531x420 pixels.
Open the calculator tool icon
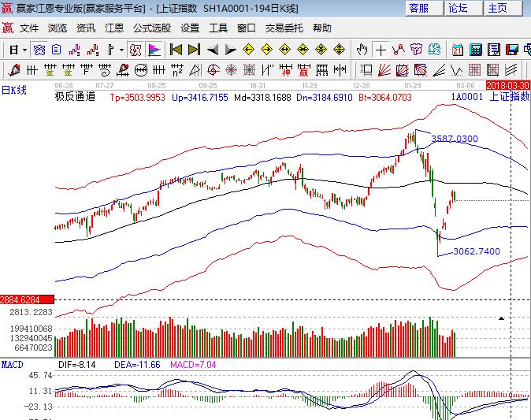pos(475,50)
